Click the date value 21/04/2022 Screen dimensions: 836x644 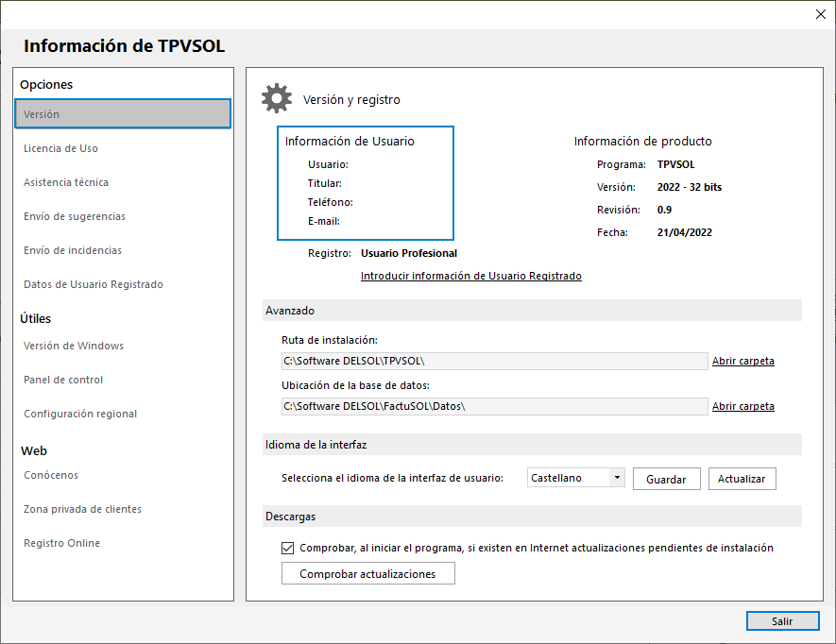click(x=685, y=232)
